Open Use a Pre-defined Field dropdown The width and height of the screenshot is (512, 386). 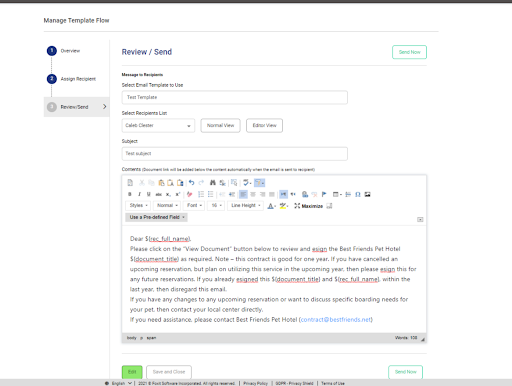pos(156,217)
